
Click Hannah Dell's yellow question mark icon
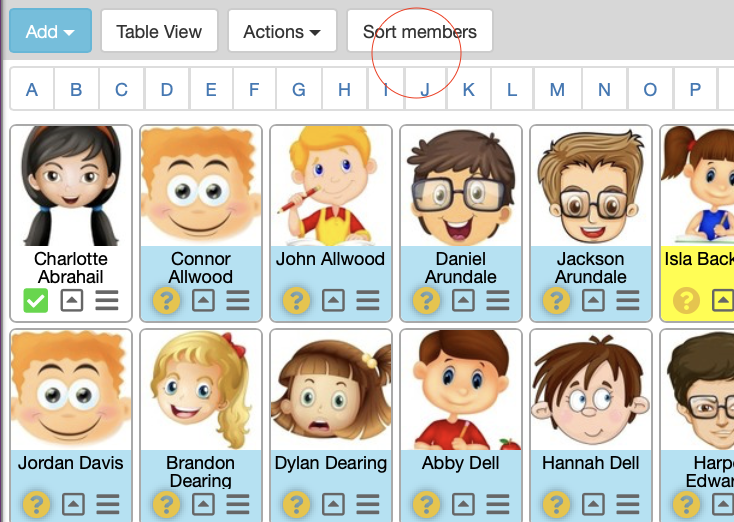pyautogui.click(x=557, y=505)
